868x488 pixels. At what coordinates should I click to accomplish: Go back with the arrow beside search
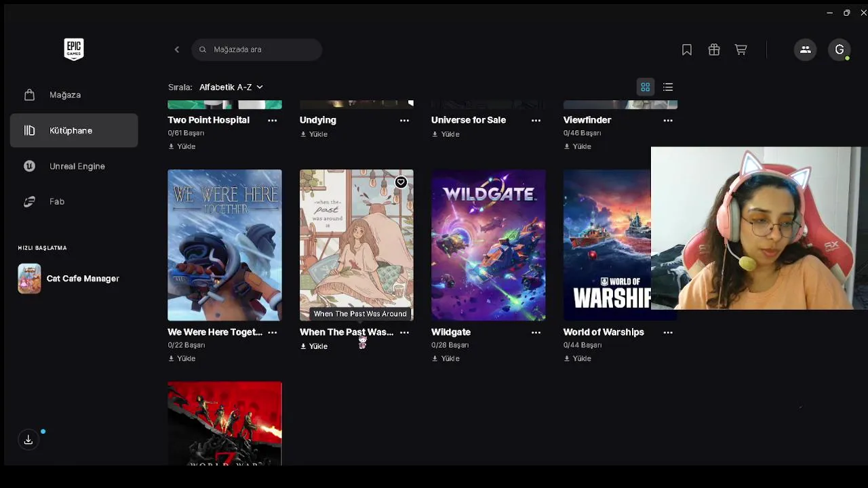coord(177,49)
